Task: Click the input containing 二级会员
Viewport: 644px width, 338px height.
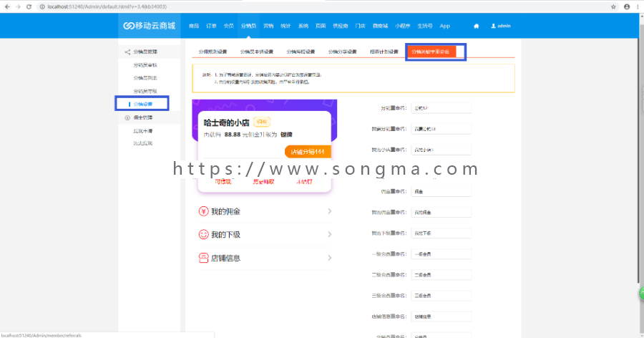Action: pos(441,275)
